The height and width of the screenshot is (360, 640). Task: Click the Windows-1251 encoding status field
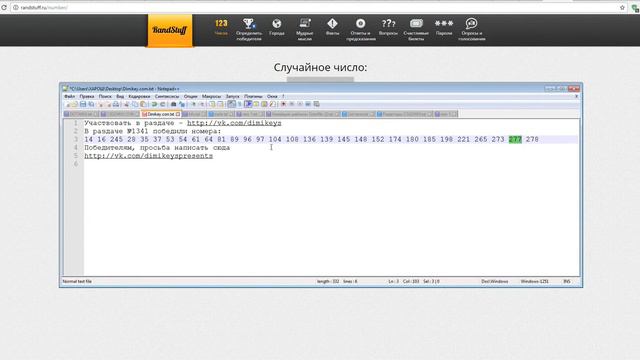tap(535, 281)
